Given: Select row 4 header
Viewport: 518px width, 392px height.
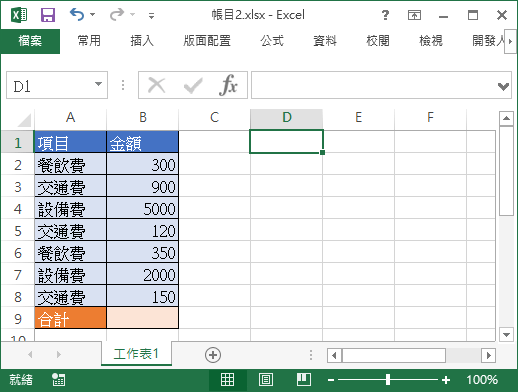Looking at the screenshot, I should click(18, 209).
